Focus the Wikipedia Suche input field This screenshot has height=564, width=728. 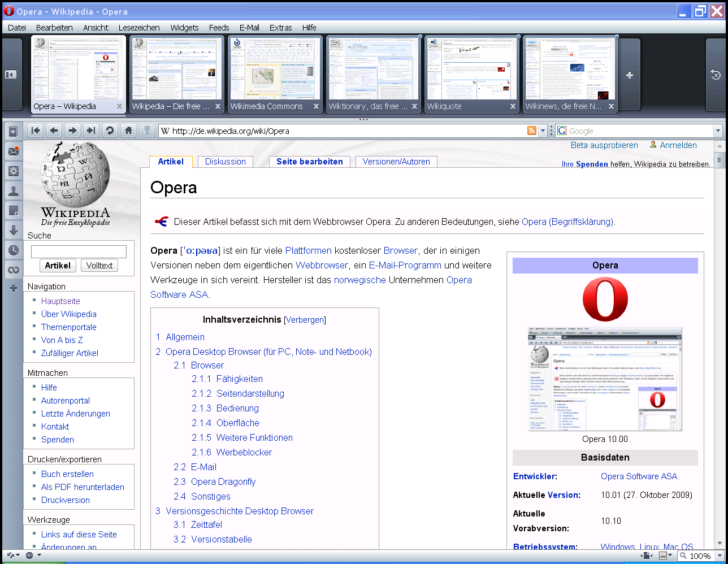click(x=79, y=251)
